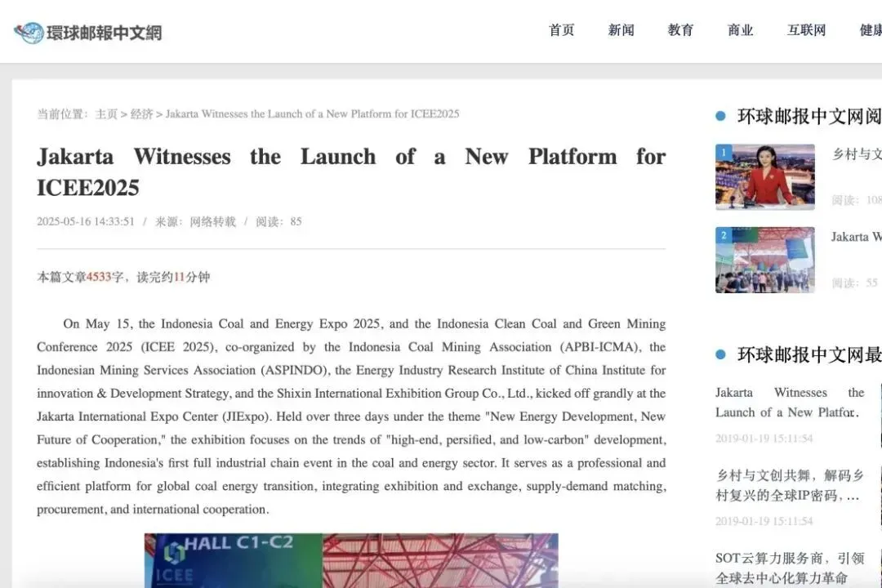882x588 pixels.
Task: Go to the 商业 section
Action: [740, 30]
